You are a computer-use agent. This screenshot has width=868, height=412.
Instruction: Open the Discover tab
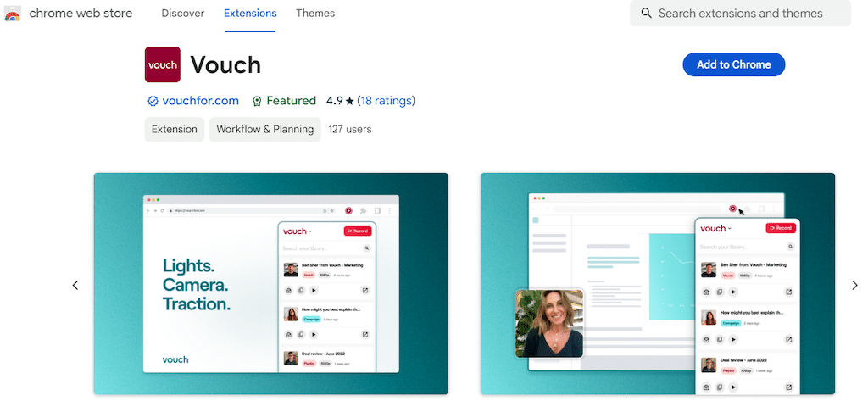point(183,14)
